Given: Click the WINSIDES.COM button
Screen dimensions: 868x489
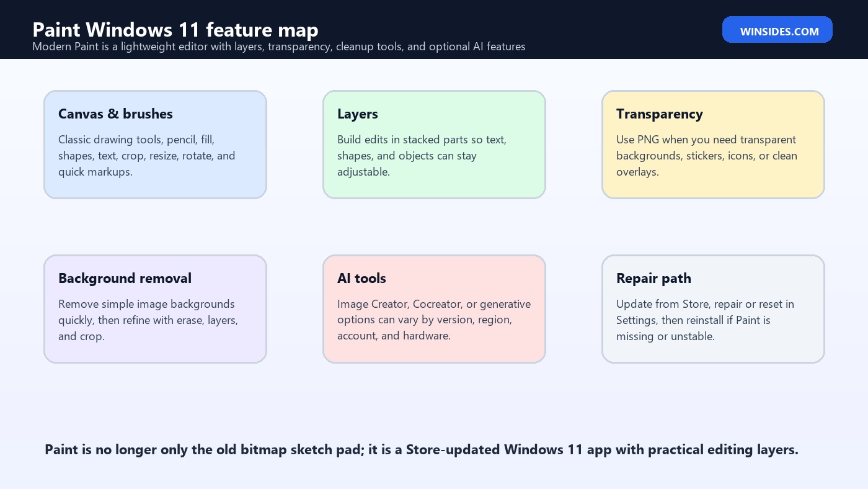Looking at the screenshot, I should click(777, 30).
